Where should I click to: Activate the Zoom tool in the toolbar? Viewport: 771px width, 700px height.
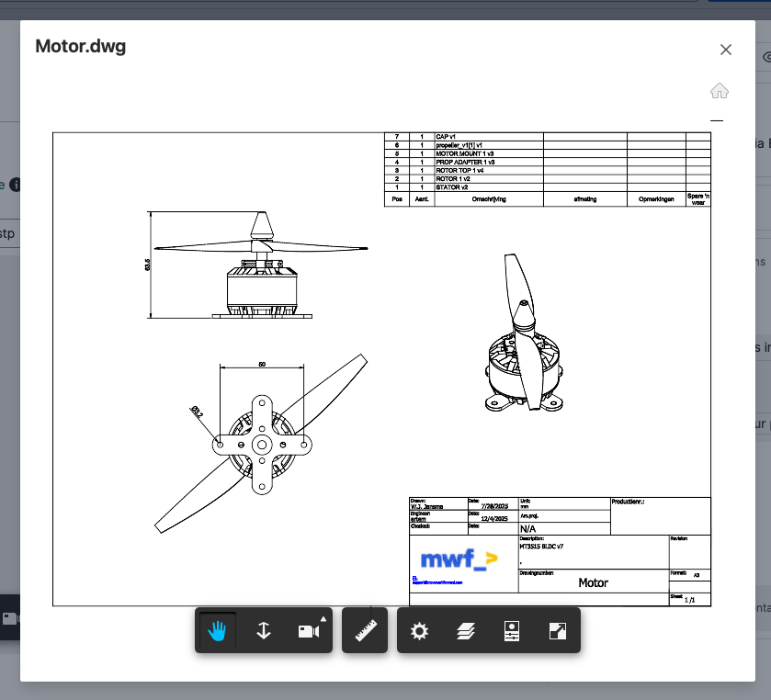pos(263,631)
